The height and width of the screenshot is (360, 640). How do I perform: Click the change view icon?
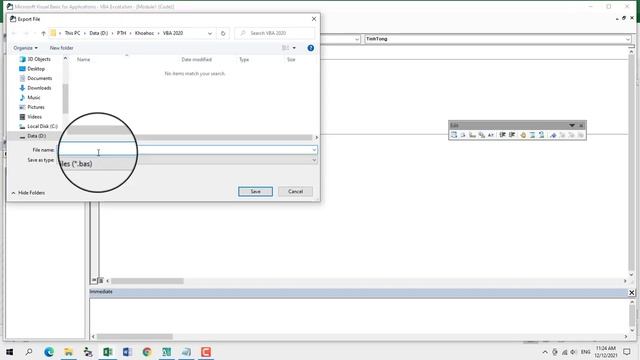[285, 48]
